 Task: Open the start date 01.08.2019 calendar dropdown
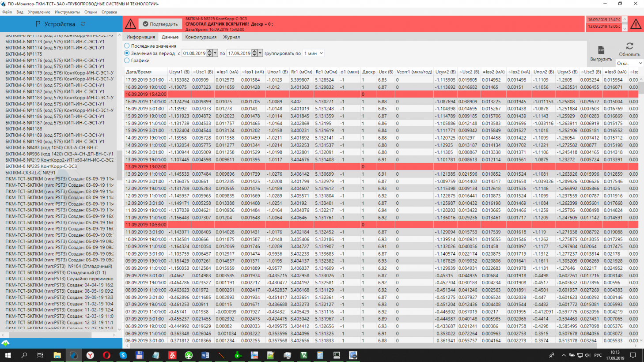215,53
